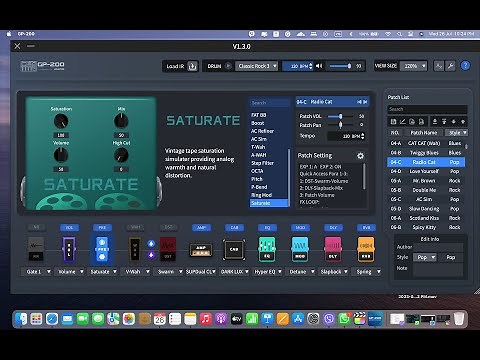Image resolution: width=480 pixels, height=360 pixels.
Task: Open the Gate 1 effect dropdown
Action: point(37,272)
